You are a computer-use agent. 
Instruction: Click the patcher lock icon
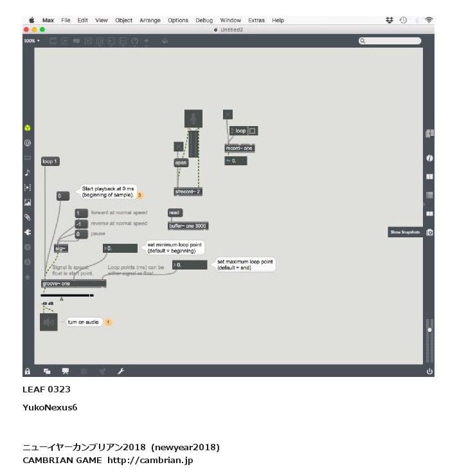[28, 371]
